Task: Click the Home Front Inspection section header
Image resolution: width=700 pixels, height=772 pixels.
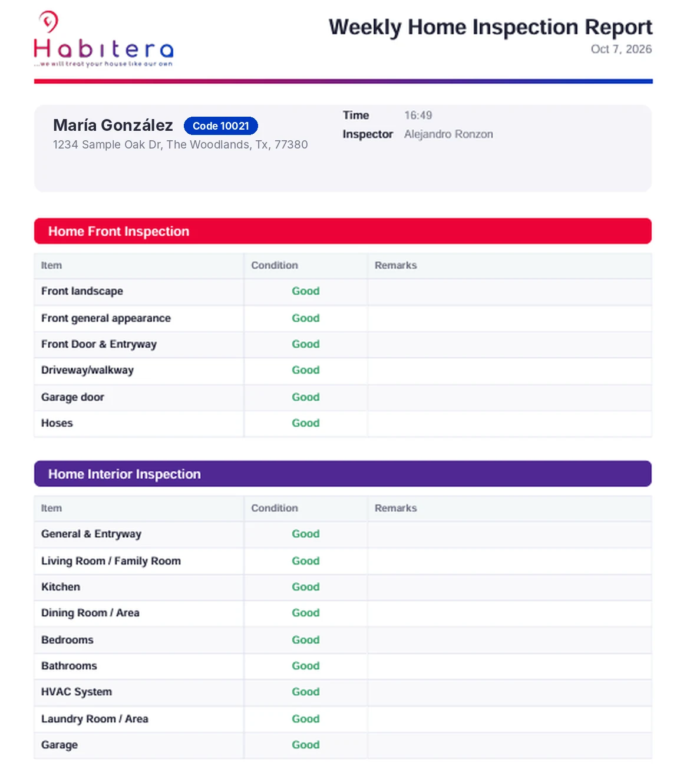Action: [x=343, y=231]
